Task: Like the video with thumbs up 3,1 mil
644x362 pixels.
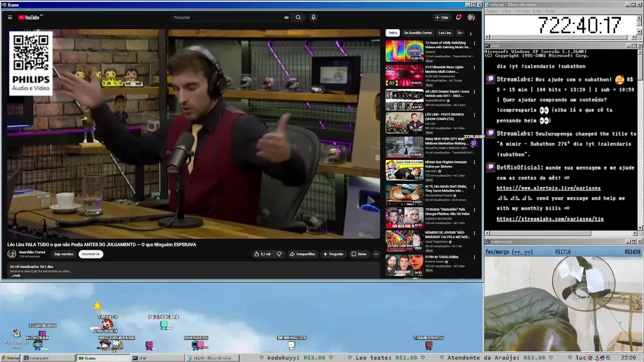Action: (x=262, y=254)
